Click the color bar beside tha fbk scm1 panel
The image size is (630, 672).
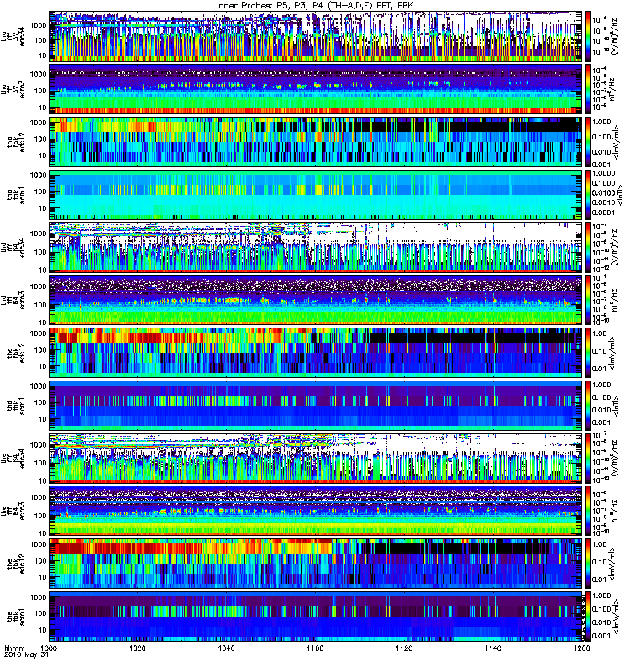click(588, 195)
